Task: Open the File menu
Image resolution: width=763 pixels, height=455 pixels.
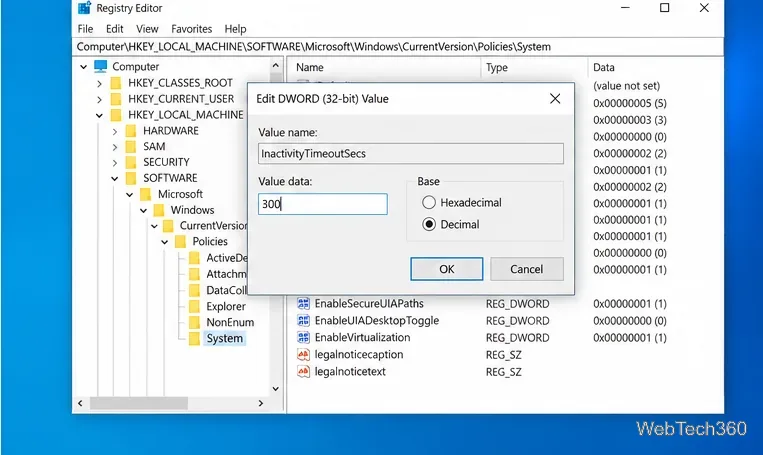Action: [x=85, y=29]
